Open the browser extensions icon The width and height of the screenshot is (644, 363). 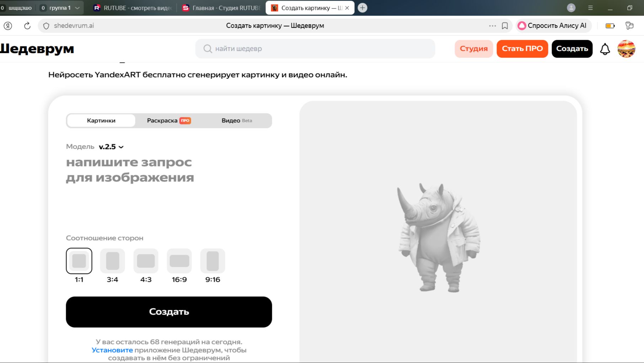tap(629, 26)
